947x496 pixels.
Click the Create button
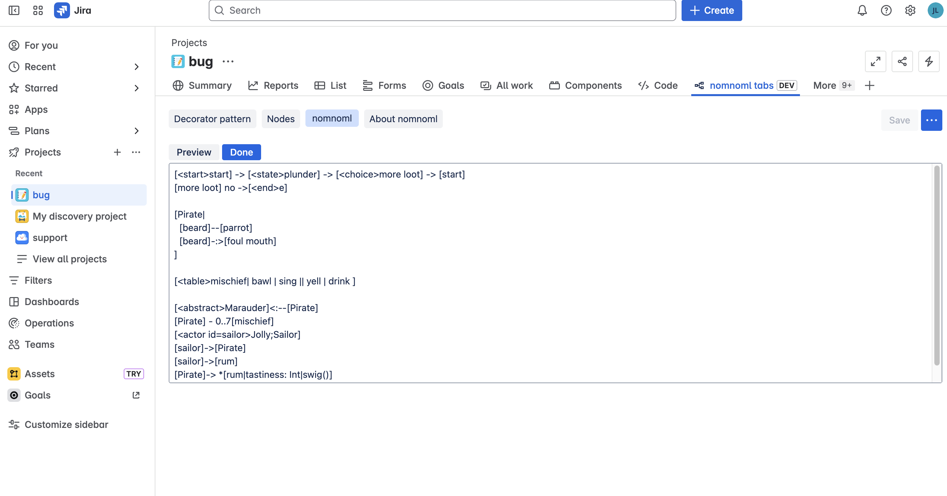(711, 10)
